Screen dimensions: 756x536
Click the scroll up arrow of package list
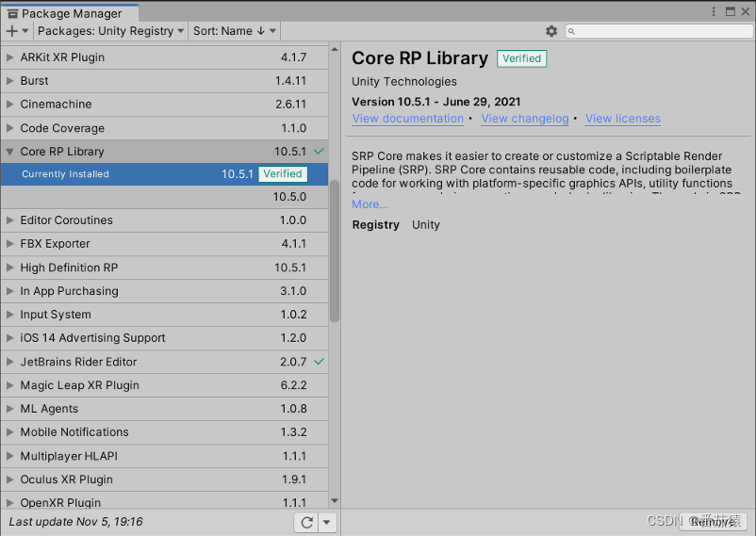point(335,49)
